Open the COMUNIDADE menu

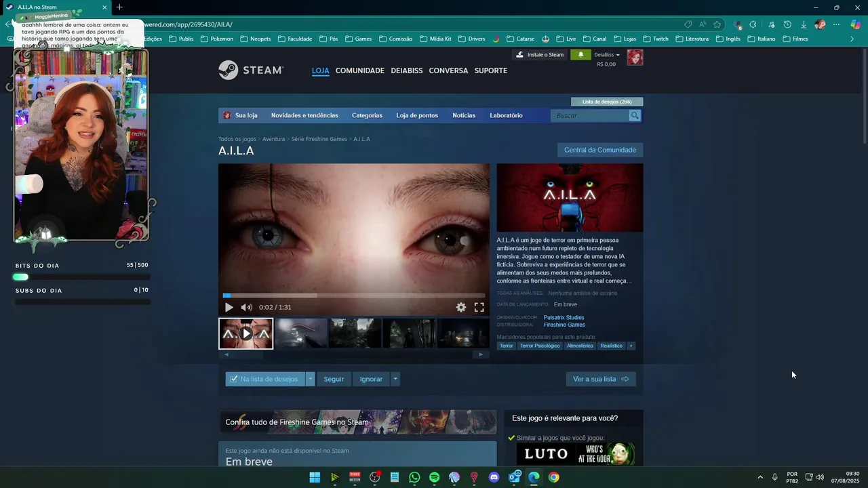click(x=360, y=70)
